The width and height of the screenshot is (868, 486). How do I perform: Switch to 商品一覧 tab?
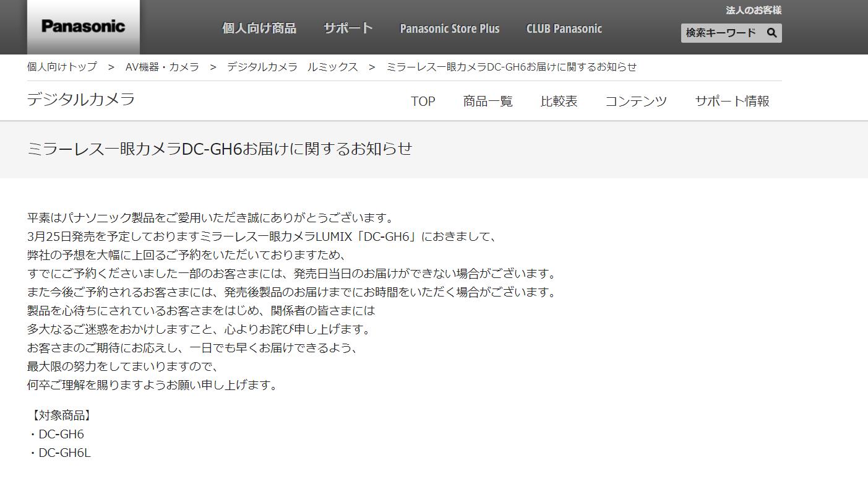coord(488,101)
